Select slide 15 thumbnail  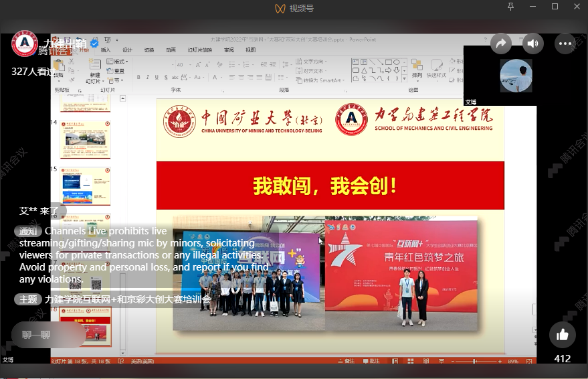86,185
